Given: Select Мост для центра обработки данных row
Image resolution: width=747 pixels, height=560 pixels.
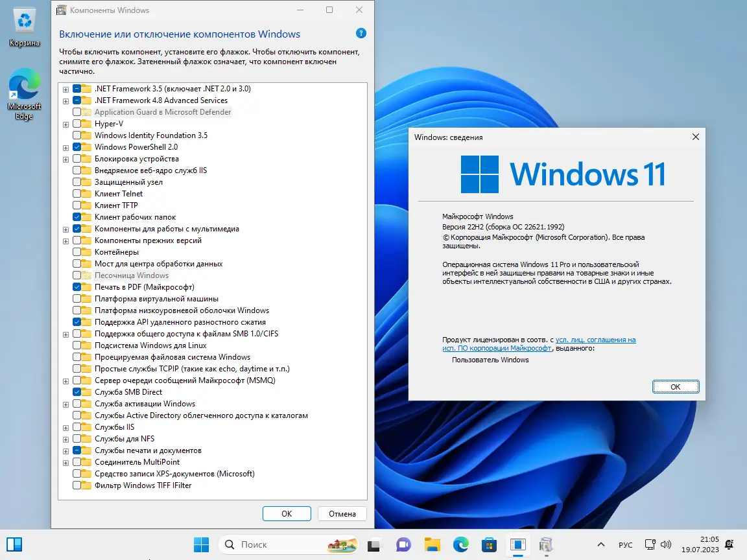Looking at the screenshot, I should point(159,264).
